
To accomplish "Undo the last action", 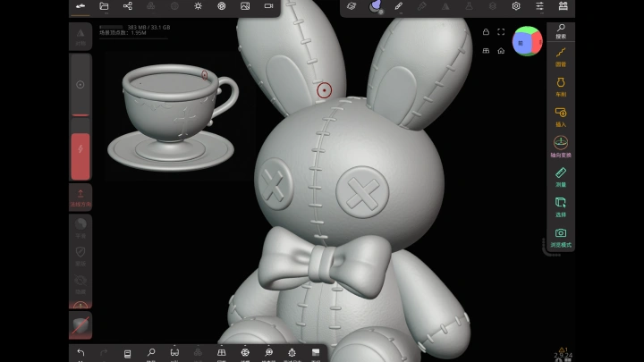I will (x=80, y=352).
